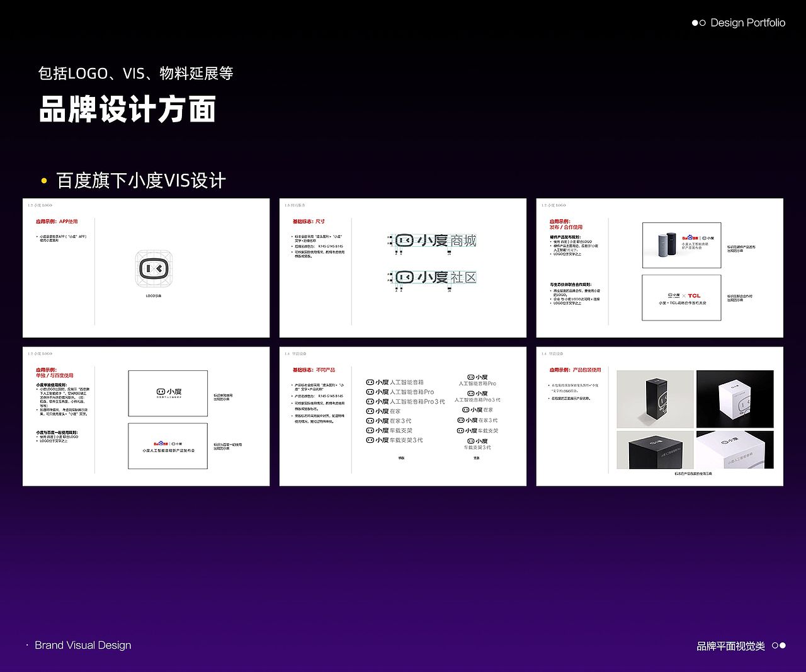Click the Xiaodu app icon with grid lines
806x672 pixels.
click(154, 269)
